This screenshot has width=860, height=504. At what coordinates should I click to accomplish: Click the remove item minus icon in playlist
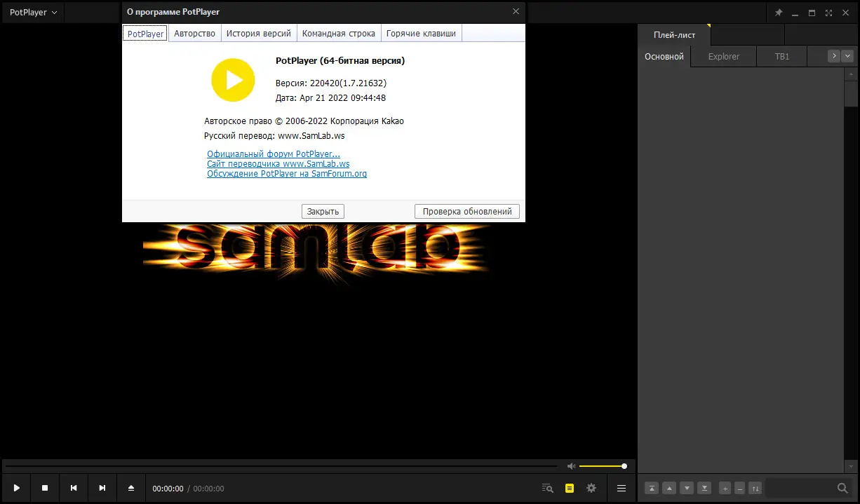(x=740, y=488)
